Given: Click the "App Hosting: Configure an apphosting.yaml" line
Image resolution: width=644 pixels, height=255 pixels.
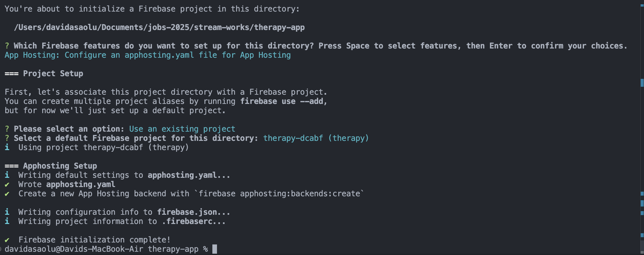Looking at the screenshot, I should coord(147,55).
